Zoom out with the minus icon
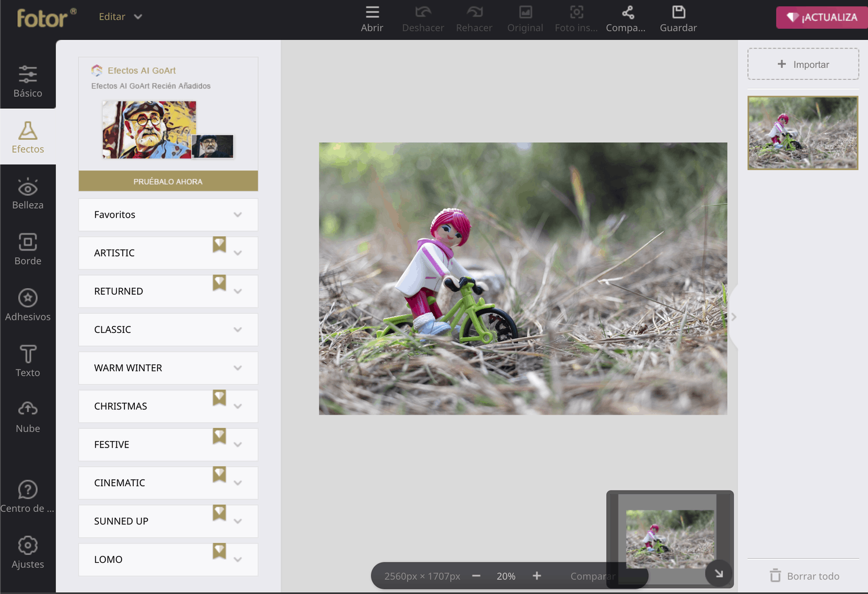868x594 pixels. [476, 576]
